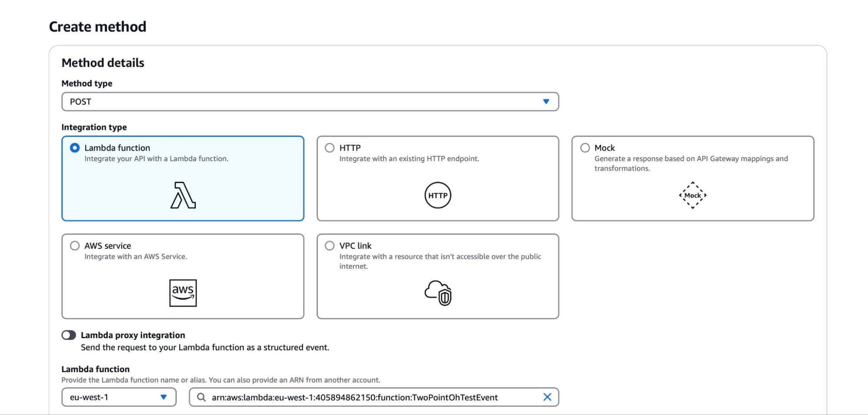Image resolution: width=868 pixels, height=415 pixels.
Task: Click the VPC link cloud shield icon
Action: pyautogui.click(x=438, y=293)
